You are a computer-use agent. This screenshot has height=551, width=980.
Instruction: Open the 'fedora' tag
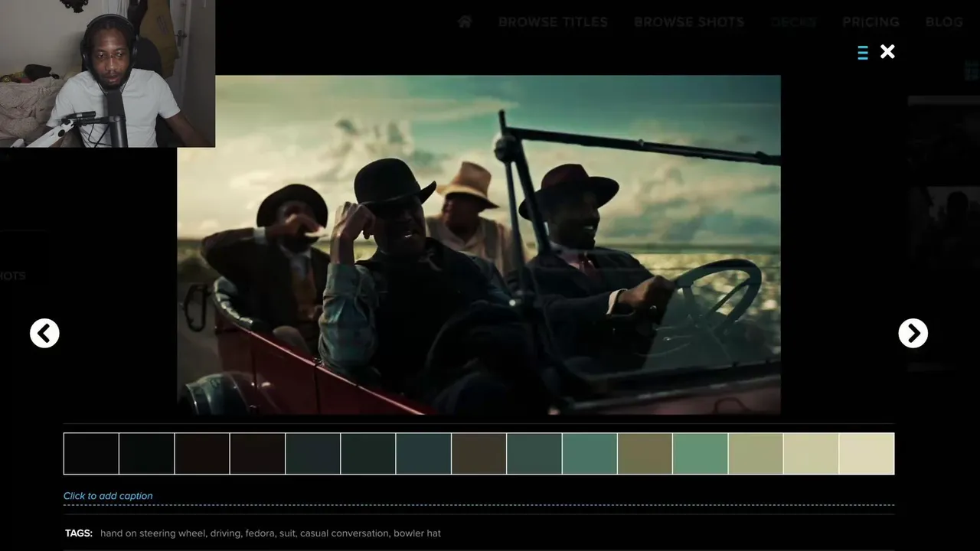pos(260,533)
